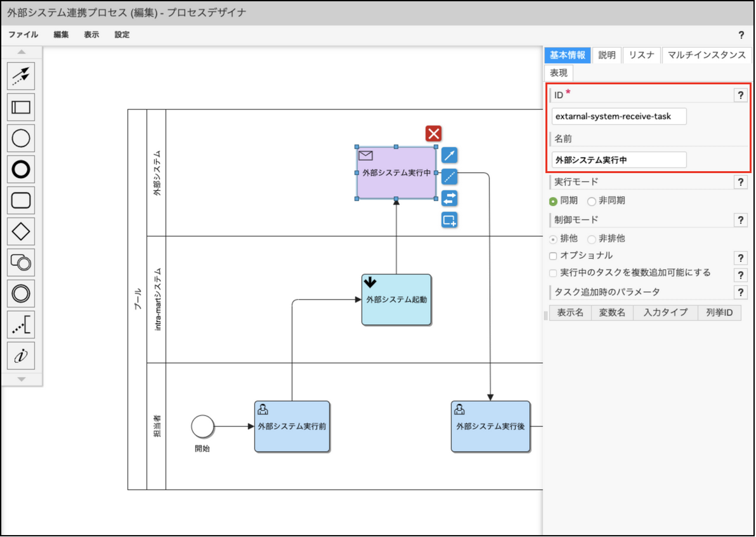The width and height of the screenshot is (756, 537).
Task: Click the red delete X above selected task
Action: coord(434,134)
